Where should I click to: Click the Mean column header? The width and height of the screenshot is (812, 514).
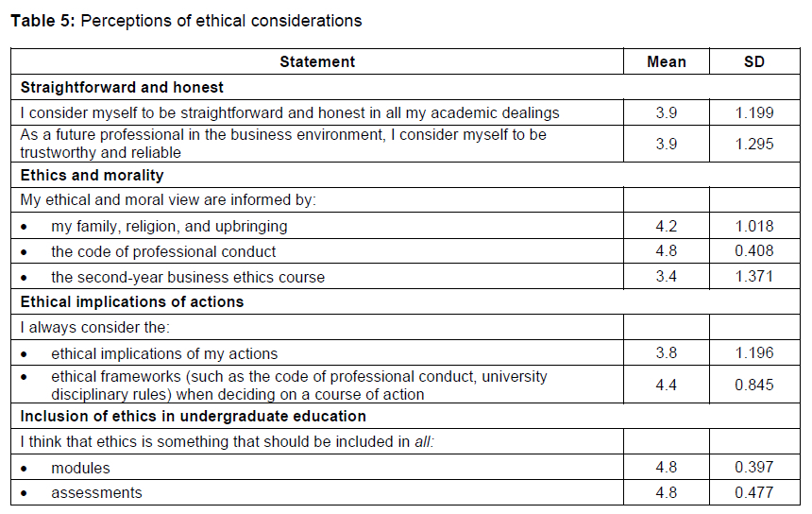coord(667,62)
